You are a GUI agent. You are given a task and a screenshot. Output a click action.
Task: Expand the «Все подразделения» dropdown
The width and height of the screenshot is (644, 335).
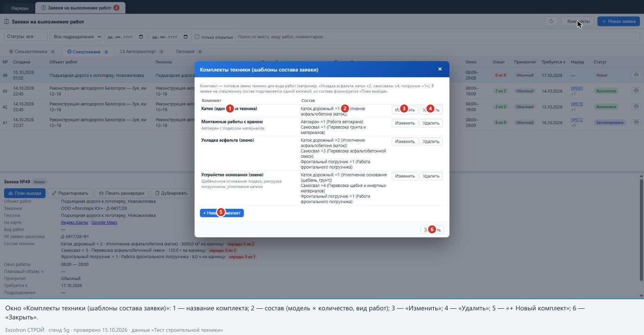tap(76, 37)
